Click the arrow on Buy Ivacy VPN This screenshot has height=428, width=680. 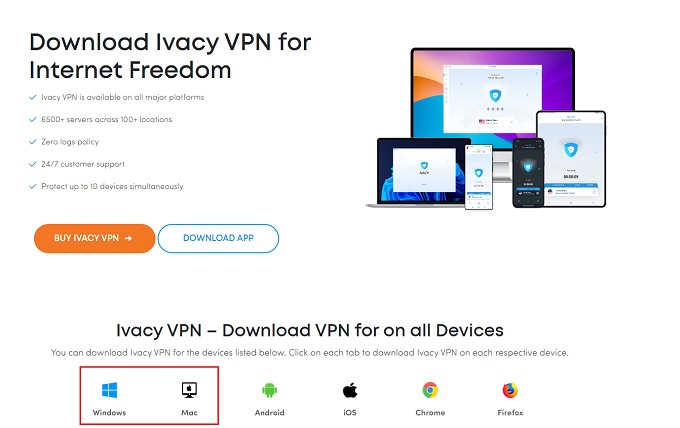tap(128, 238)
